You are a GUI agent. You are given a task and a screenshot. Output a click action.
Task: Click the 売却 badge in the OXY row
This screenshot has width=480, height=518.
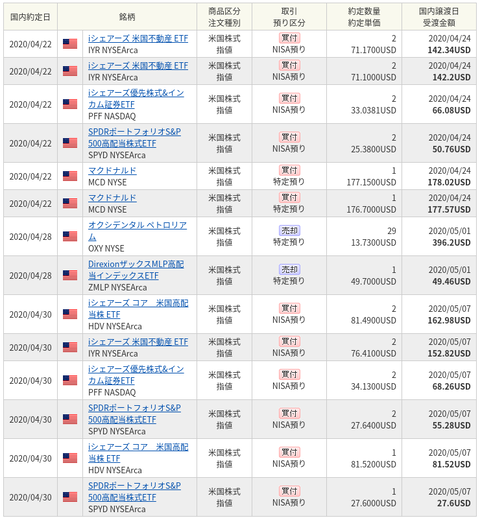(x=289, y=231)
